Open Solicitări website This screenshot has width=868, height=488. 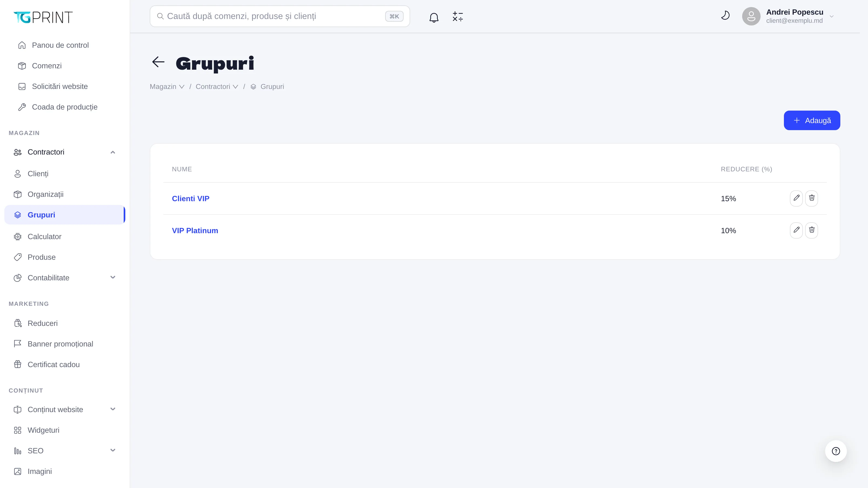point(65,86)
